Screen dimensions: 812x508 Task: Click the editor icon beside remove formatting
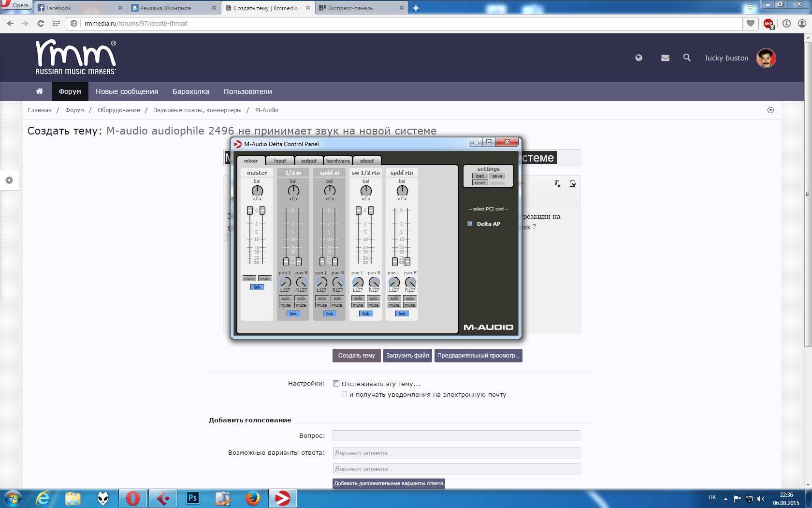[573, 184]
